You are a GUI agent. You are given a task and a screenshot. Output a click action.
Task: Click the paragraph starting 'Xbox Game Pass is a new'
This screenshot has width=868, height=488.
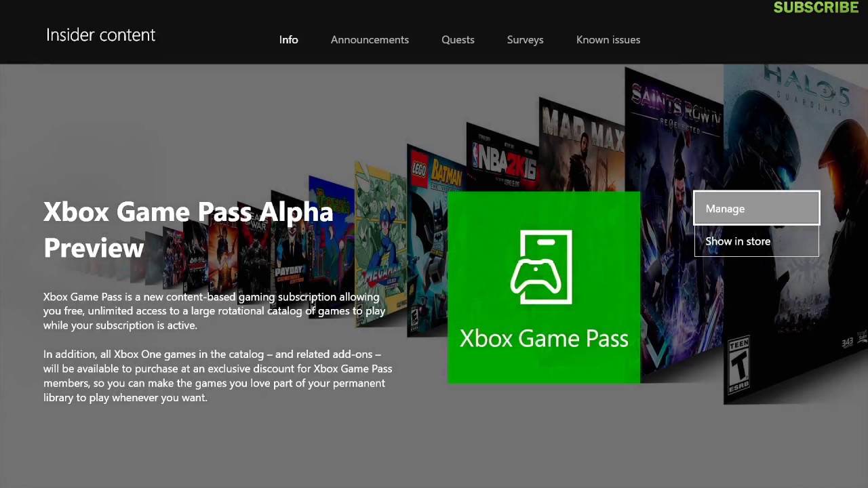coord(214,311)
